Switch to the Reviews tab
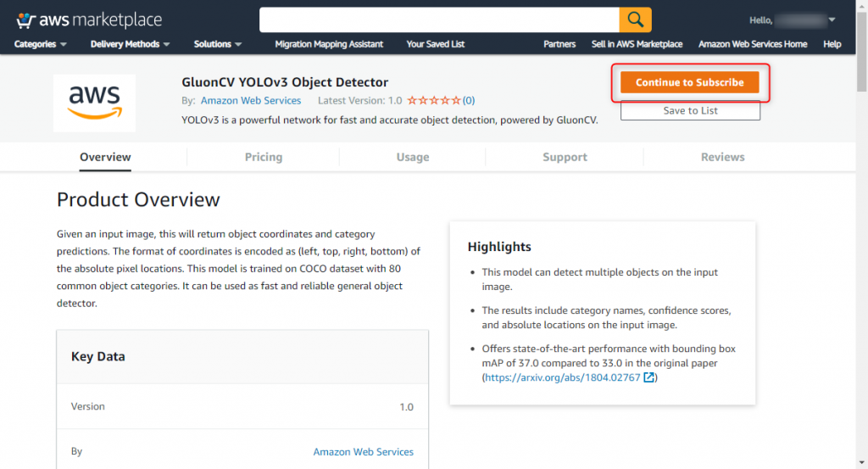 coord(722,157)
